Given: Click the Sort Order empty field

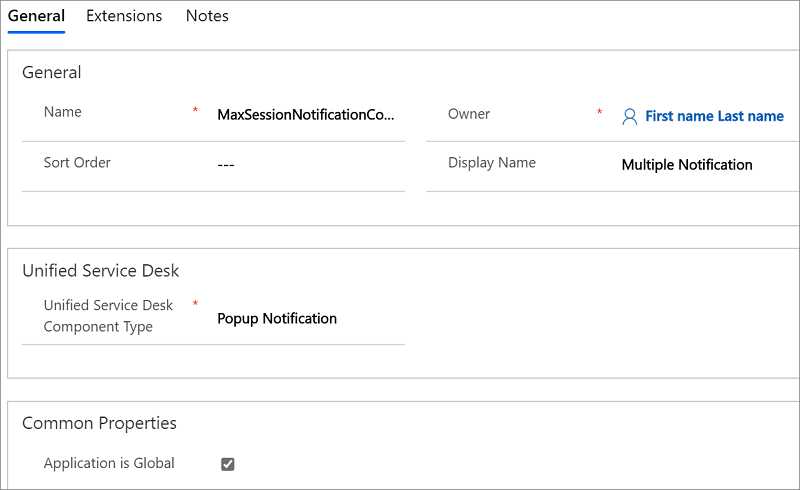Looking at the screenshot, I should (x=226, y=165).
